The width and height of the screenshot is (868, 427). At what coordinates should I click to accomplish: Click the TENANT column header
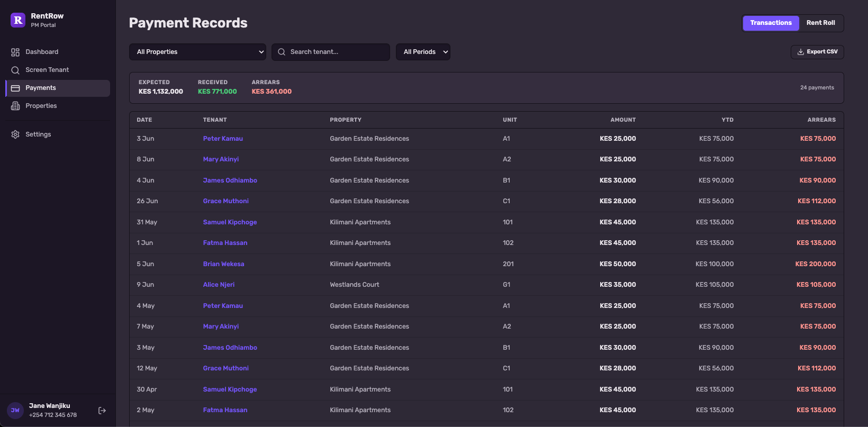point(215,120)
